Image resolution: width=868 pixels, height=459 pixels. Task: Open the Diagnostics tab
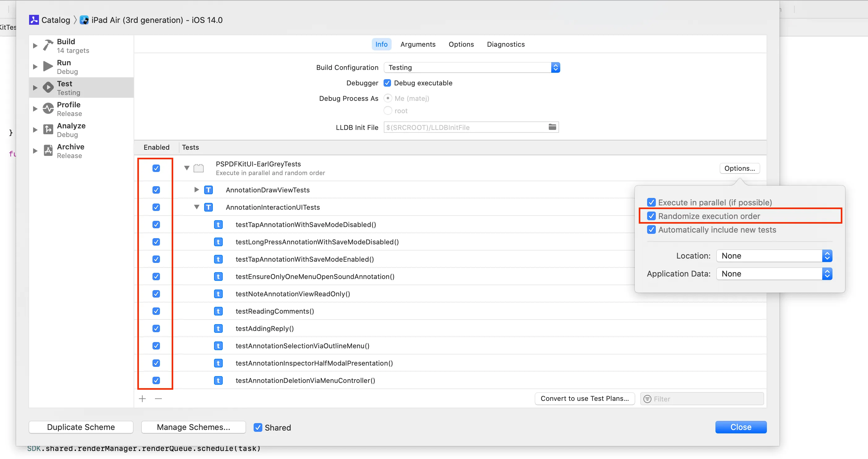pyautogui.click(x=505, y=44)
